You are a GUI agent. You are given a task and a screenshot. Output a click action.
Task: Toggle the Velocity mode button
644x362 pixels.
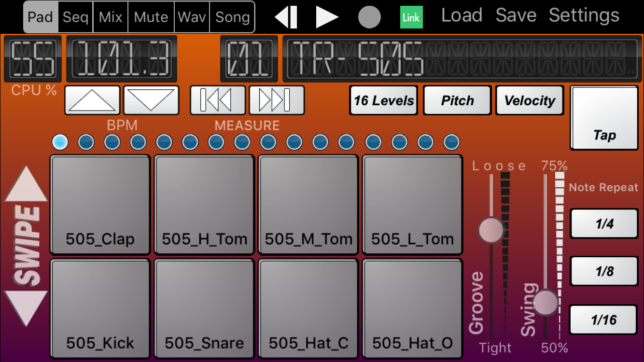530,100
